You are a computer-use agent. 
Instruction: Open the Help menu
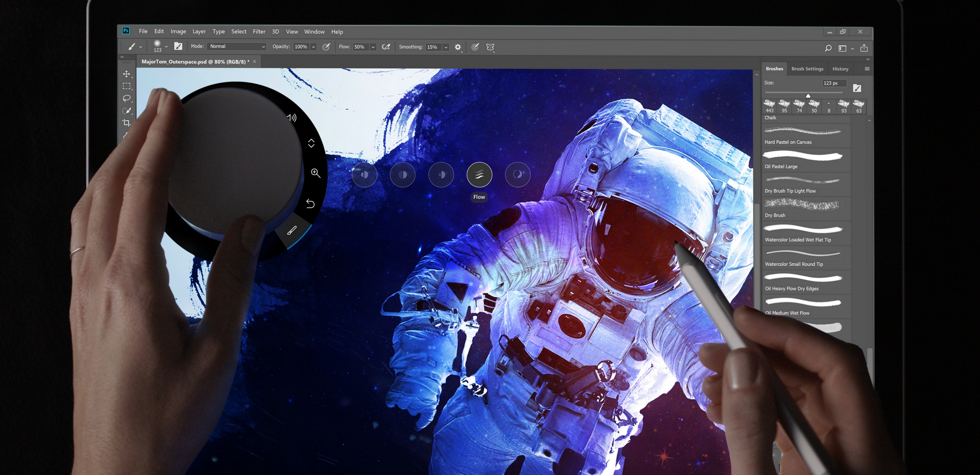tap(337, 32)
